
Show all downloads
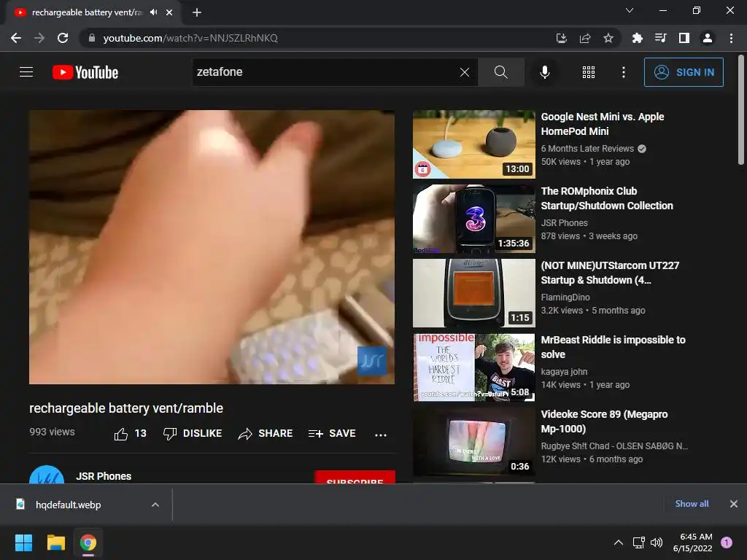coord(692,504)
